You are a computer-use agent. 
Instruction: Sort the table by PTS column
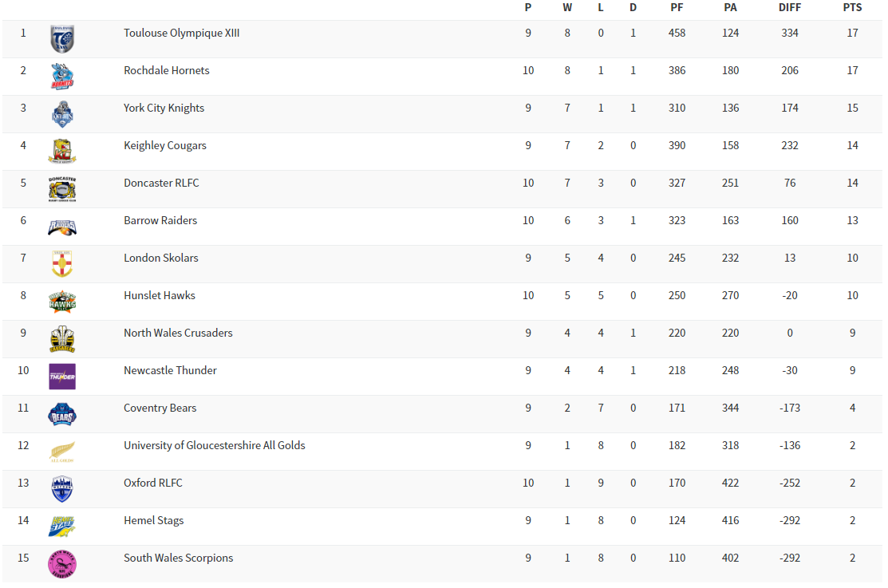(852, 8)
